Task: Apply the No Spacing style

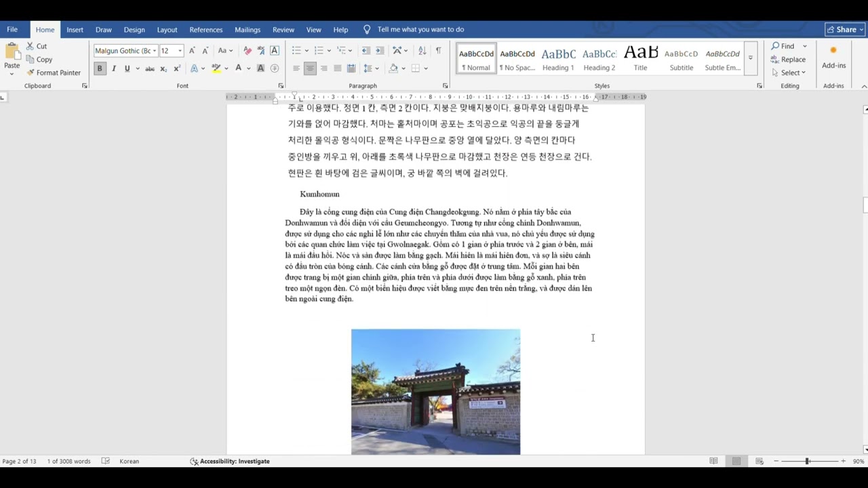Action: pos(517,58)
